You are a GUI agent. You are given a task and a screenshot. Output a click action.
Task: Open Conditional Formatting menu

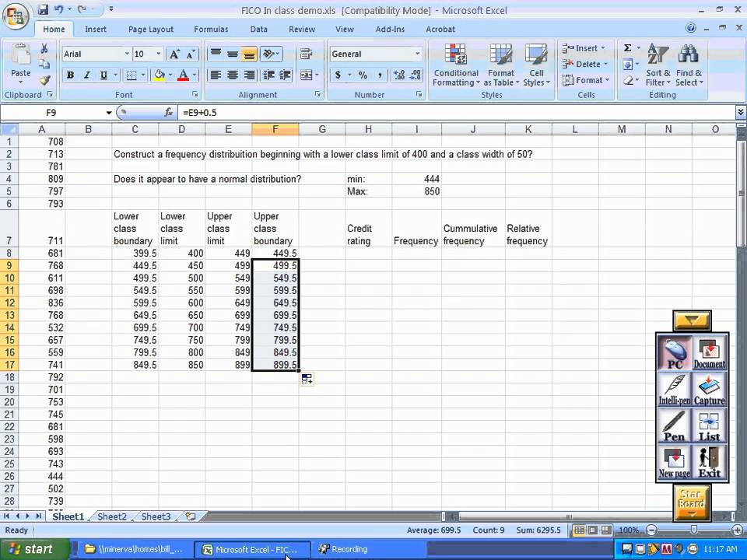pyautogui.click(x=456, y=65)
